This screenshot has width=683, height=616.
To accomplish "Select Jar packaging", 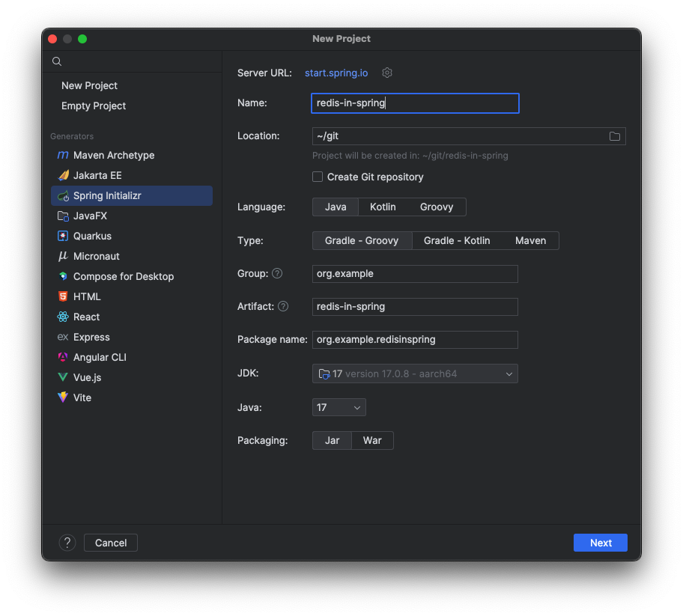I will pyautogui.click(x=332, y=441).
